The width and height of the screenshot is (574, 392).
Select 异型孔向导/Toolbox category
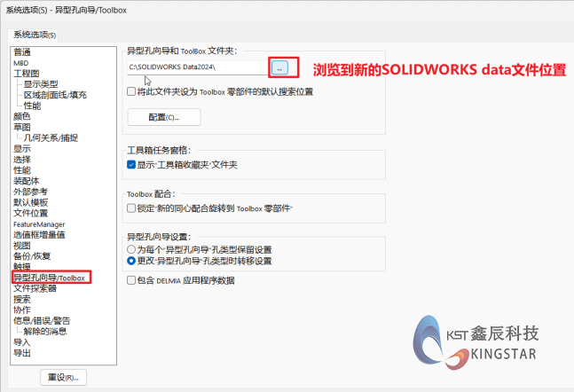pyautogui.click(x=49, y=278)
